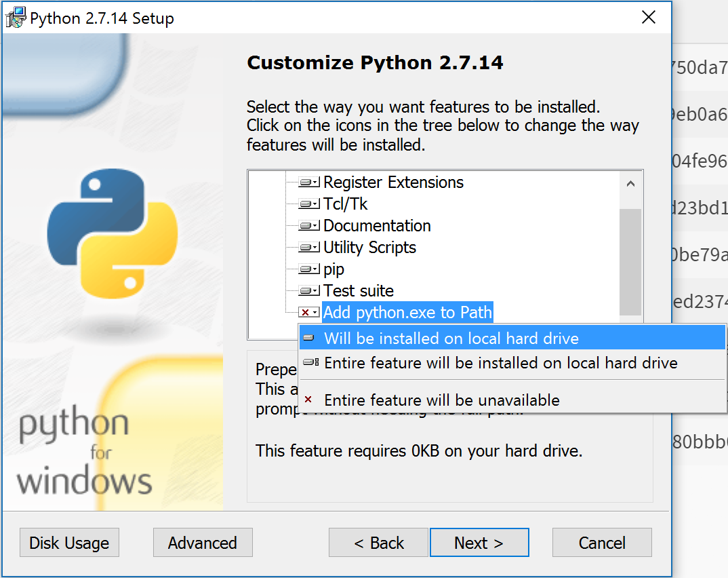
Task: Open the pip feature drive icon dropdown
Action: [309, 269]
